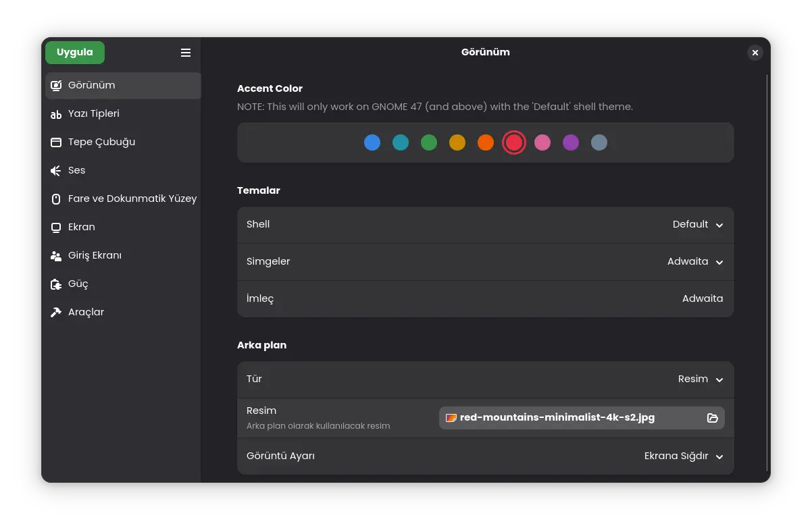Click the Yazı Tipleri font icon
The height and width of the screenshot is (528, 812).
pyautogui.click(x=56, y=114)
